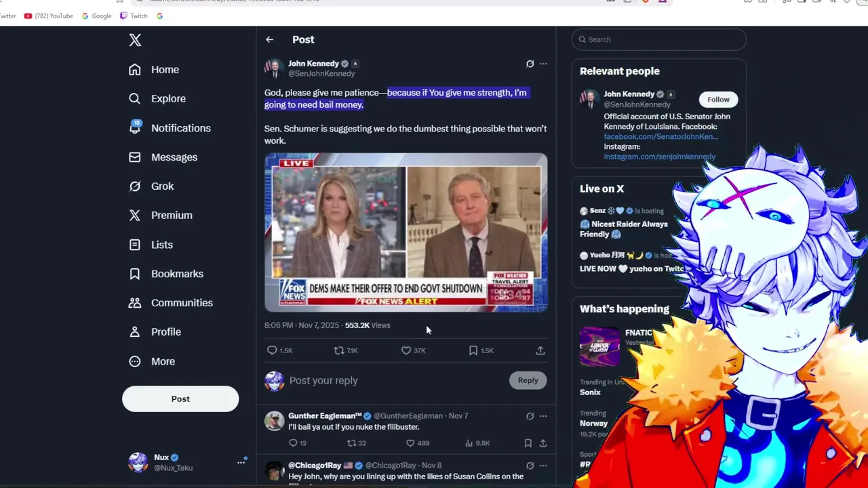The height and width of the screenshot is (488, 868).
Task: Open the Home page from the sidebar
Action: click(x=154, y=69)
